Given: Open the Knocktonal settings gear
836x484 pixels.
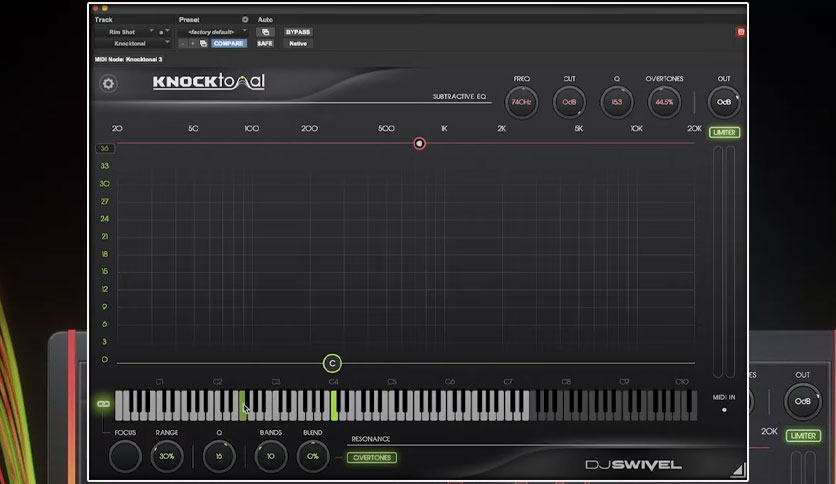Looking at the screenshot, I should [108, 84].
